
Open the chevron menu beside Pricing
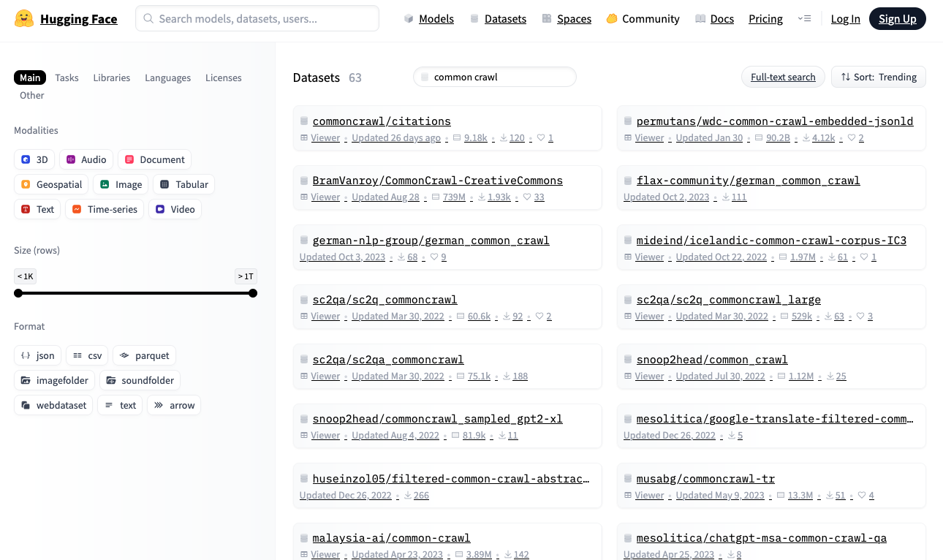coord(805,19)
